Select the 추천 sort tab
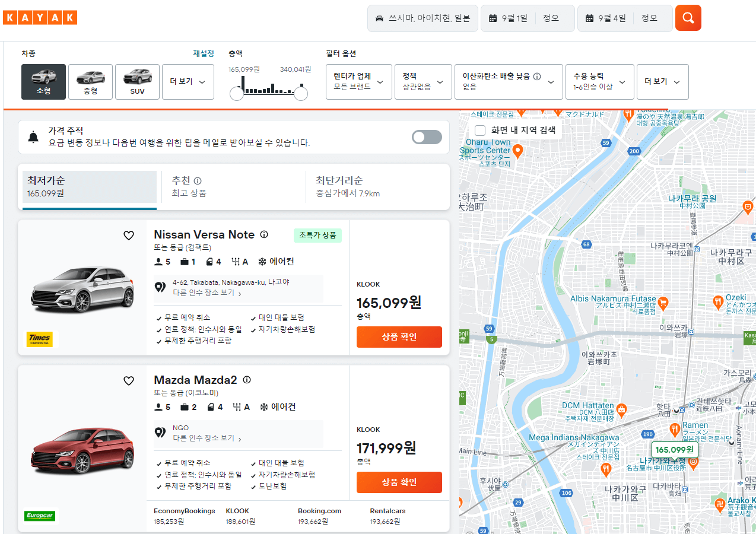This screenshot has width=756, height=534. click(x=233, y=186)
